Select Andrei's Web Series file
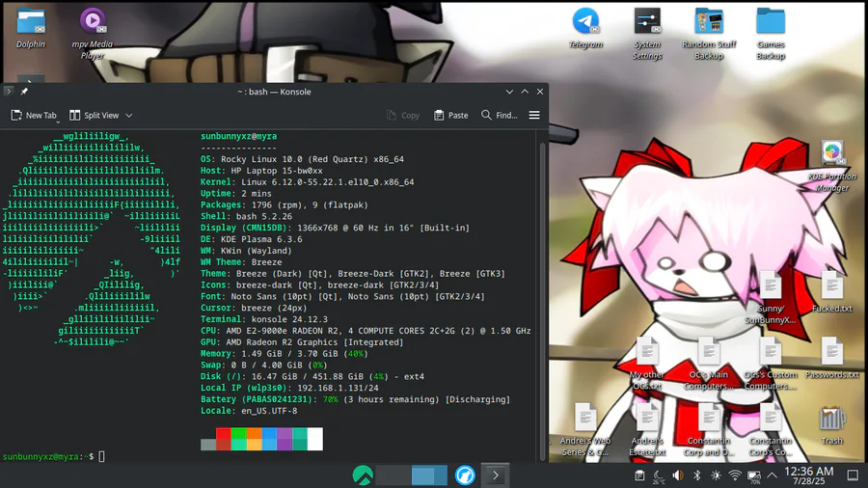 585,430
